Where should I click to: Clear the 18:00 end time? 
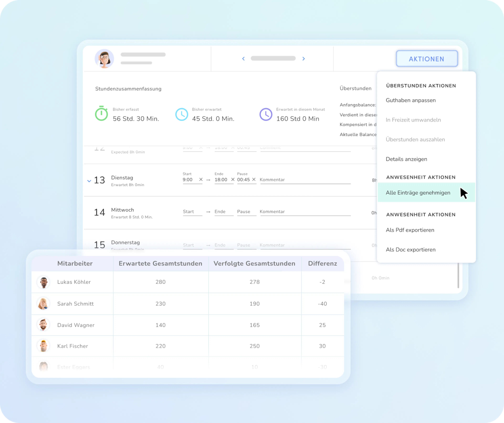tap(233, 179)
